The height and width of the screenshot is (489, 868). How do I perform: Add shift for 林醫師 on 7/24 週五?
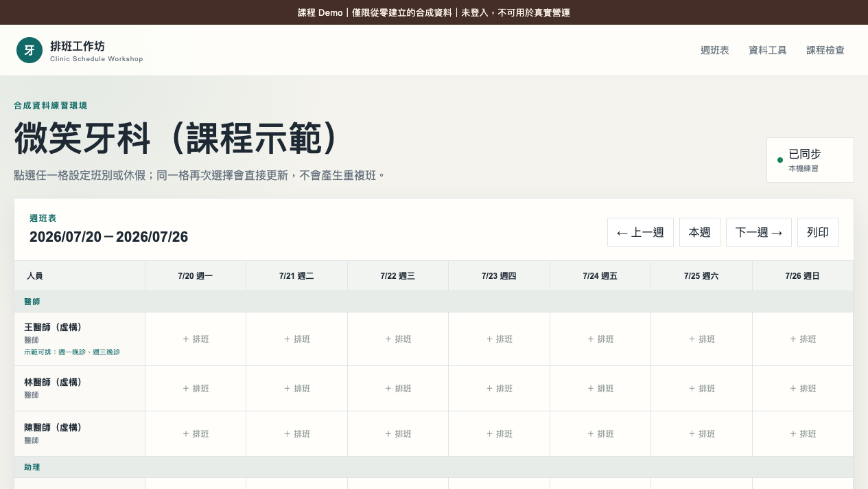coord(600,389)
